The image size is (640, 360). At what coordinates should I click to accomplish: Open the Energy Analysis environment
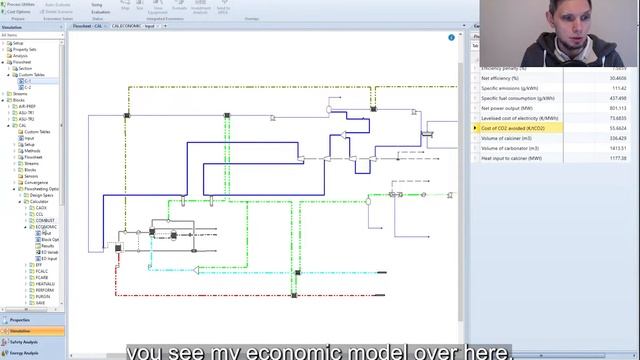[32, 353]
